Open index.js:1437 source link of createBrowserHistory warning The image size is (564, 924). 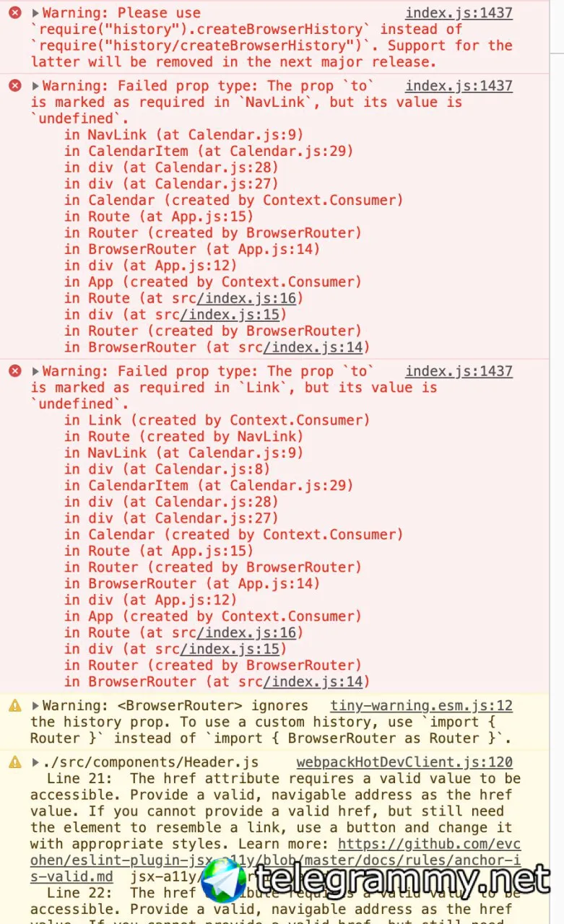[x=459, y=13]
